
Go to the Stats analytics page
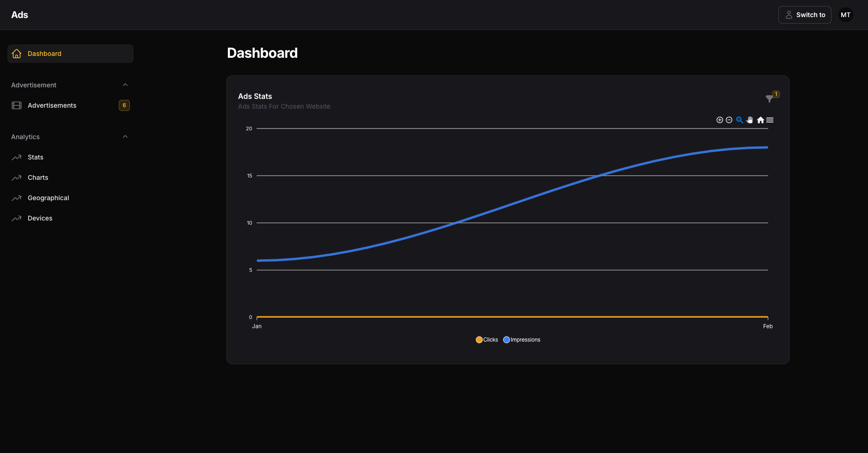pyautogui.click(x=36, y=157)
